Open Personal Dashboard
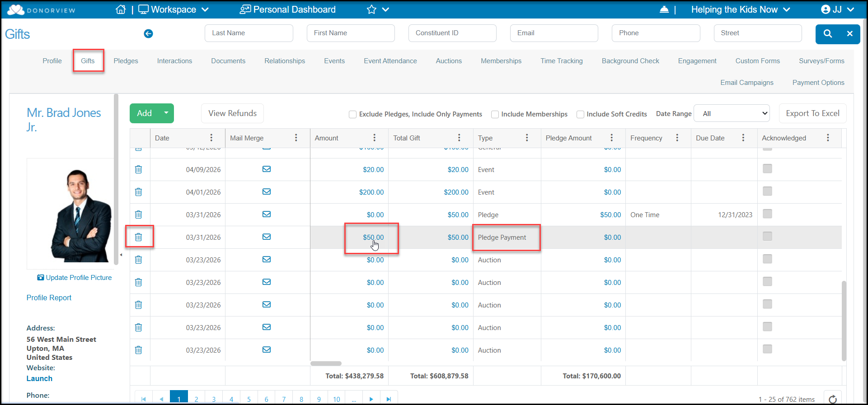868x405 pixels. click(288, 9)
